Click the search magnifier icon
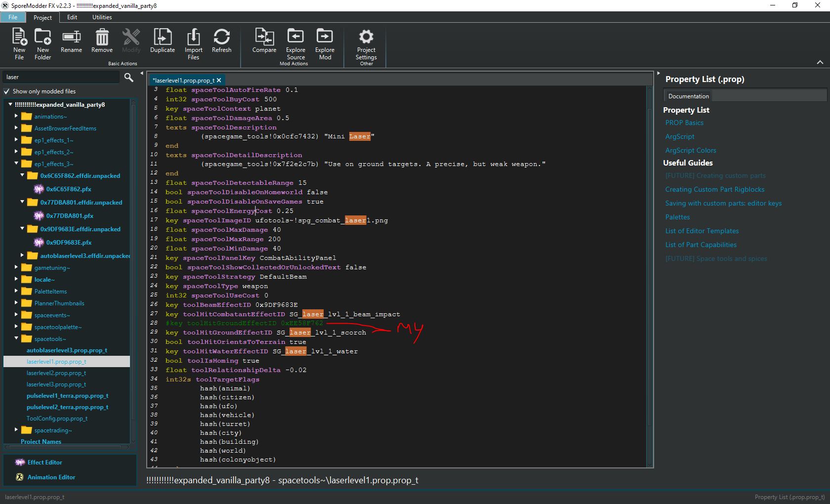The width and height of the screenshot is (830, 504). tap(129, 77)
